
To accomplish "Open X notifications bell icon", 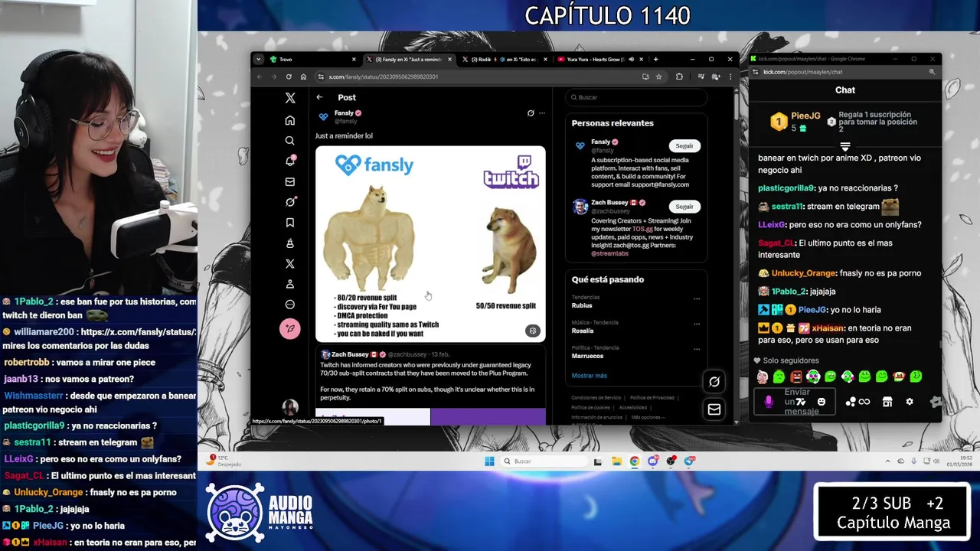I will 290,161.
